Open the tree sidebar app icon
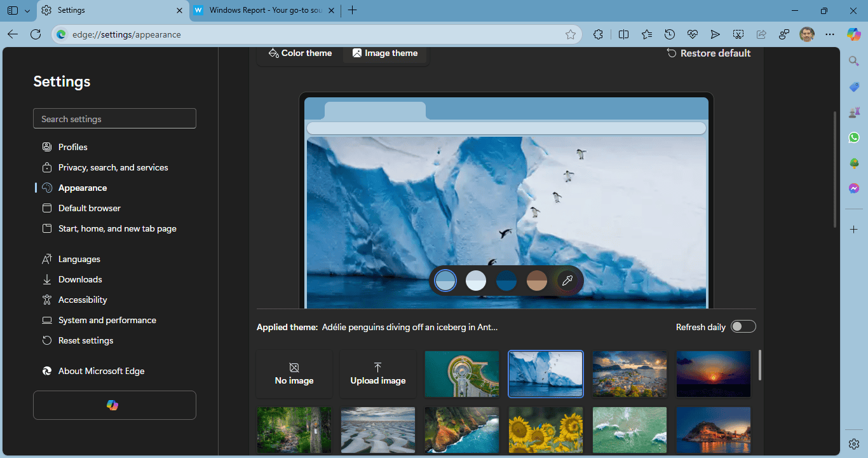This screenshot has width=868, height=458. click(854, 163)
